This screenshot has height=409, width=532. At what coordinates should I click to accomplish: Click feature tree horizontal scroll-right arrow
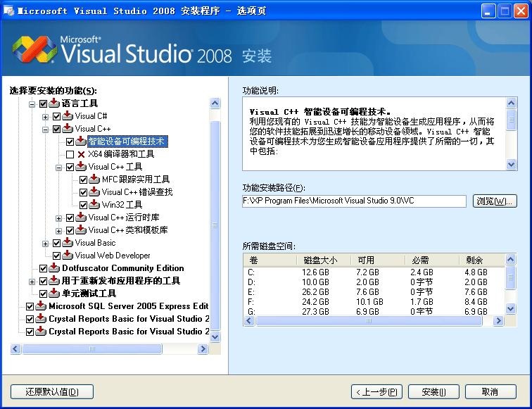point(203,348)
